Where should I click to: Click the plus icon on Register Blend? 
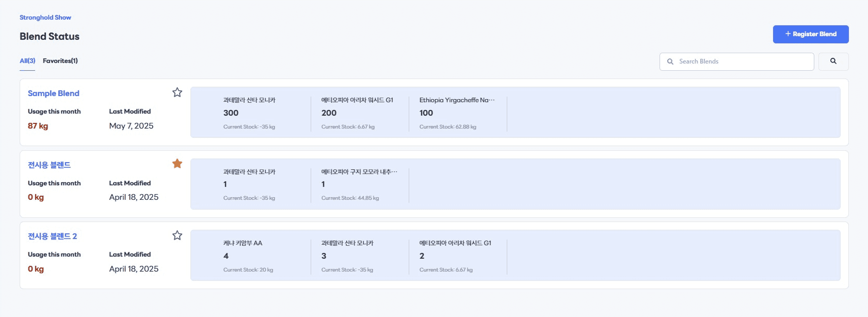click(x=788, y=34)
